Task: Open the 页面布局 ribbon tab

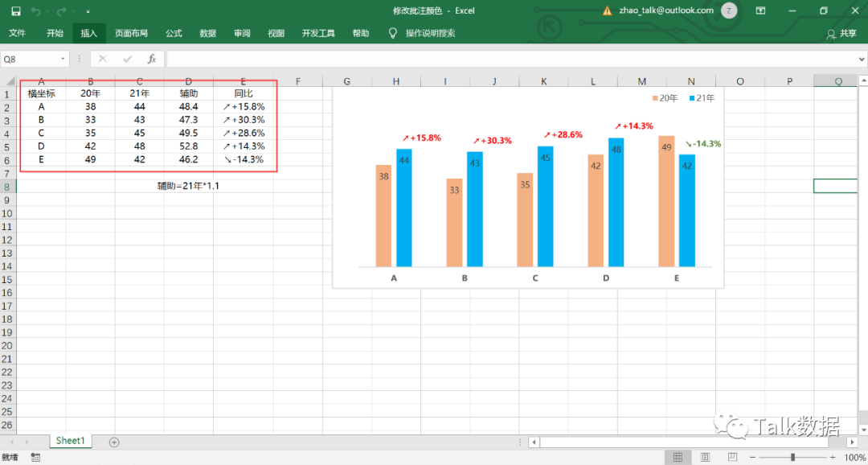Action: tap(131, 33)
